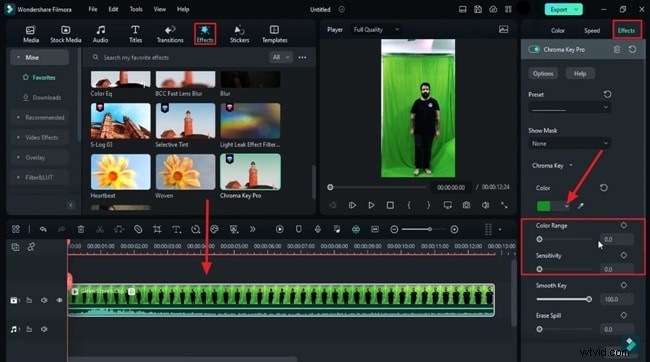Image resolution: width=650 pixels, height=362 pixels.
Task: Switch to the Color properties tab
Action: [558, 30]
